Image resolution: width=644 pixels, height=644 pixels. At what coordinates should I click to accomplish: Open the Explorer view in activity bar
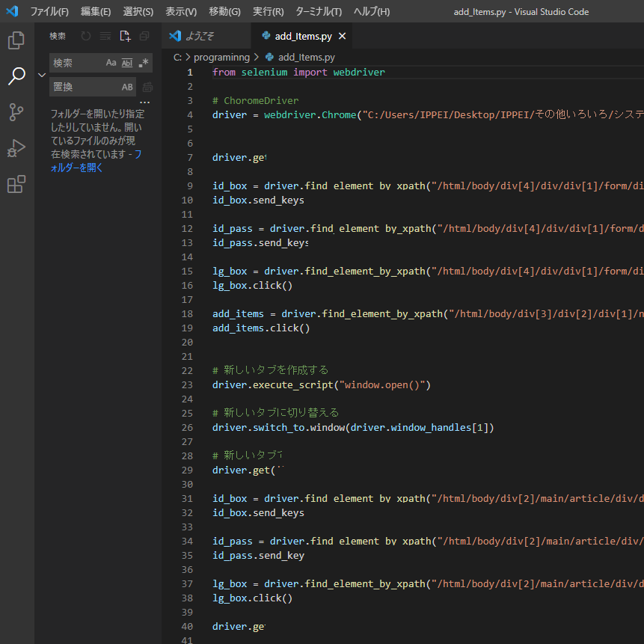coord(16,40)
